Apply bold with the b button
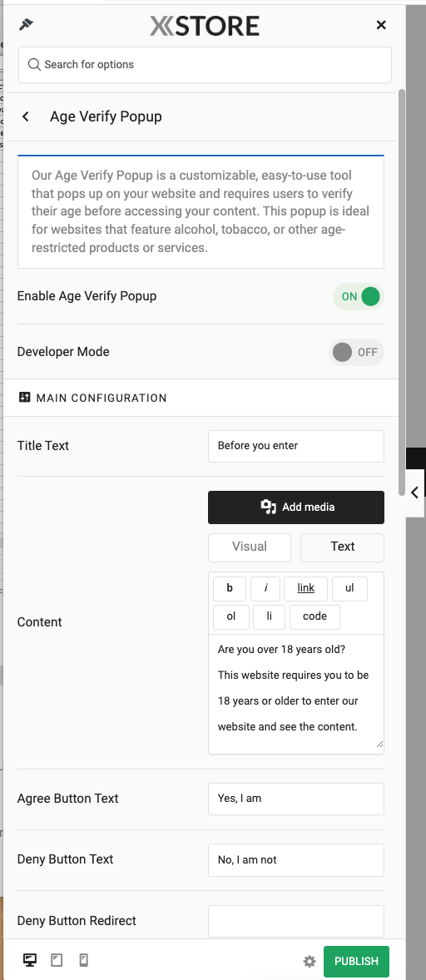 [x=230, y=589]
